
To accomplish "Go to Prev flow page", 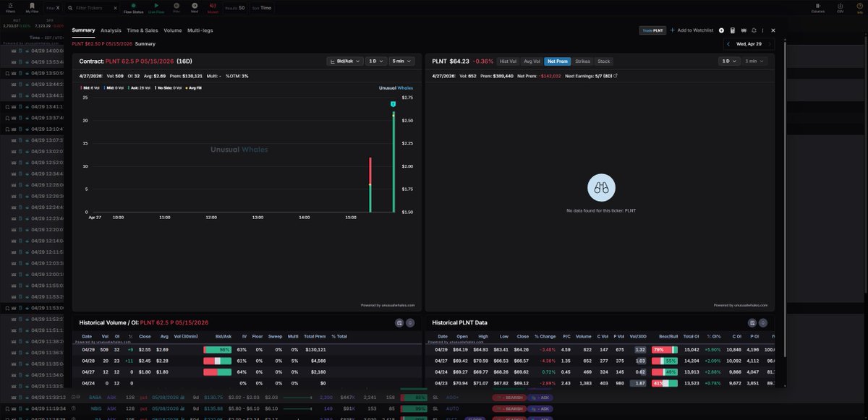I will (x=176, y=7).
